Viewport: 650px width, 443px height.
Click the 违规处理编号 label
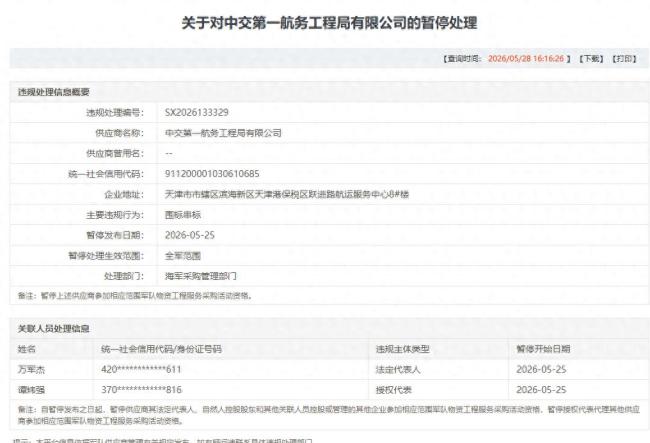115,112
